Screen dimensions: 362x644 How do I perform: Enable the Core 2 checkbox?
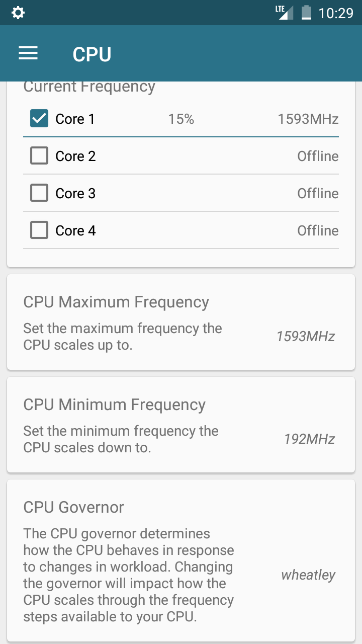pyautogui.click(x=39, y=156)
